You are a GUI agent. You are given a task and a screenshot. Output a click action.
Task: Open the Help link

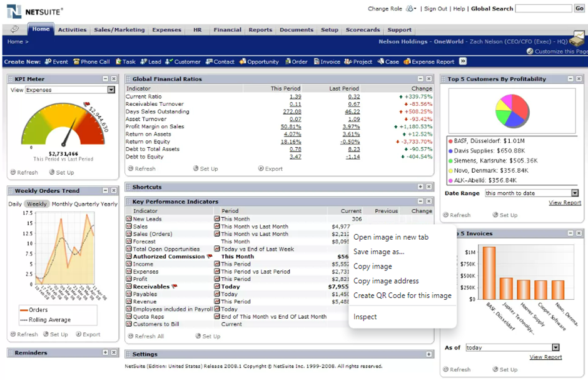point(459,9)
